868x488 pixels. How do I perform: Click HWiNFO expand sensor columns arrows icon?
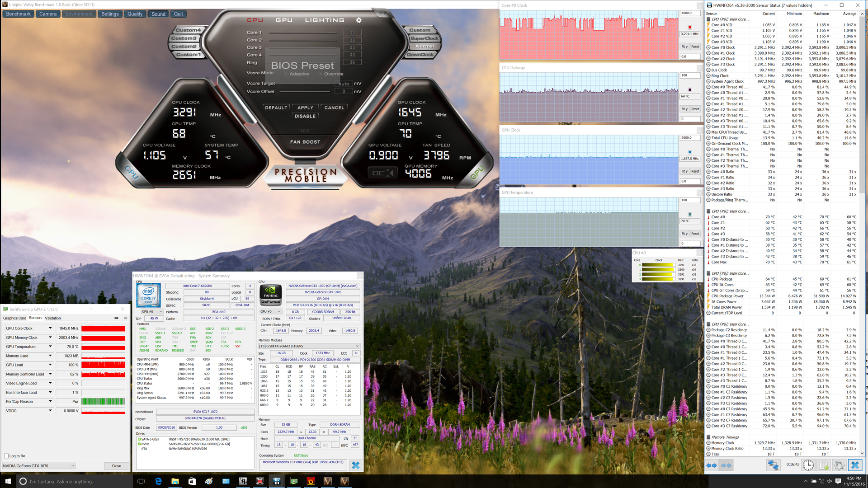pos(712,465)
